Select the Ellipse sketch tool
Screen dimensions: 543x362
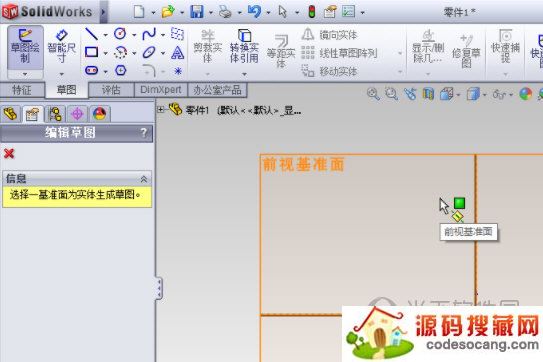point(149,52)
